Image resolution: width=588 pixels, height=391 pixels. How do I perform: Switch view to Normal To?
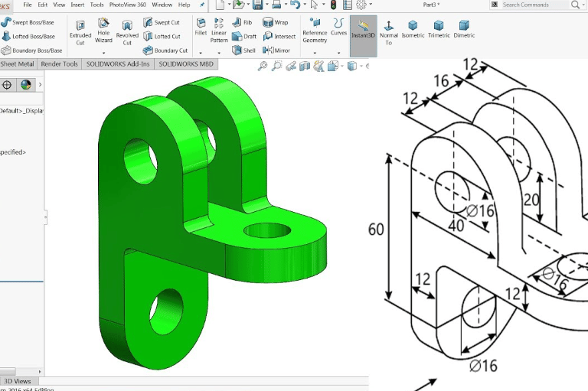(389, 33)
